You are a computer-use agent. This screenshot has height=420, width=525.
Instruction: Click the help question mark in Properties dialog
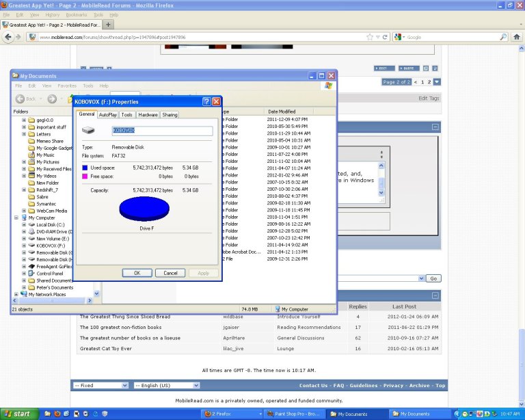coord(206,101)
